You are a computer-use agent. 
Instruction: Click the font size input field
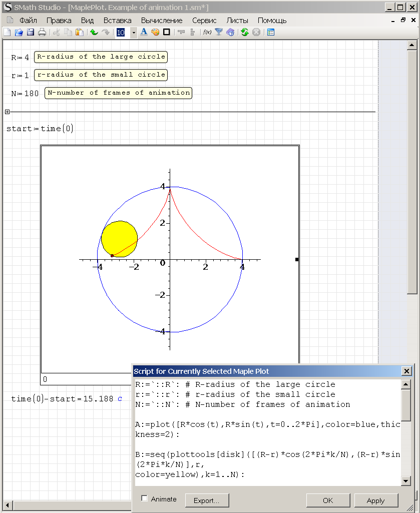pyautogui.click(x=121, y=33)
